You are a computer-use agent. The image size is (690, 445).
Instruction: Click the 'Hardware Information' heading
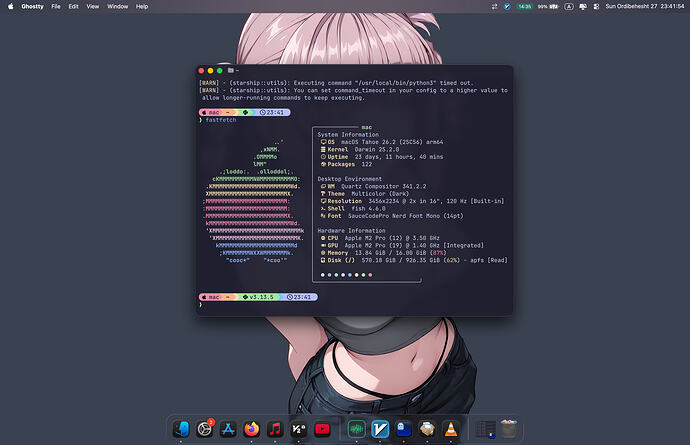[352, 231]
